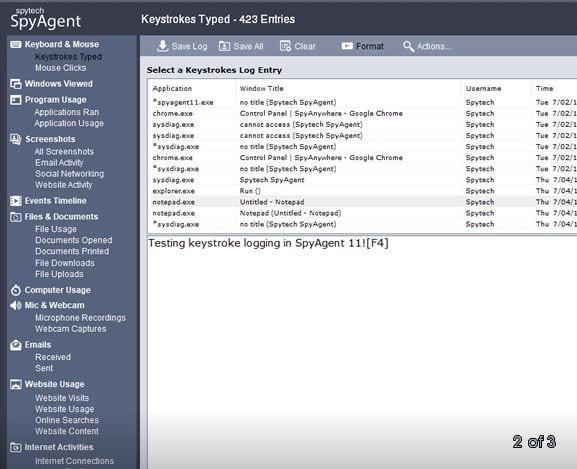Select Windows Viewed section
This screenshot has height=469, width=577.
(x=59, y=84)
